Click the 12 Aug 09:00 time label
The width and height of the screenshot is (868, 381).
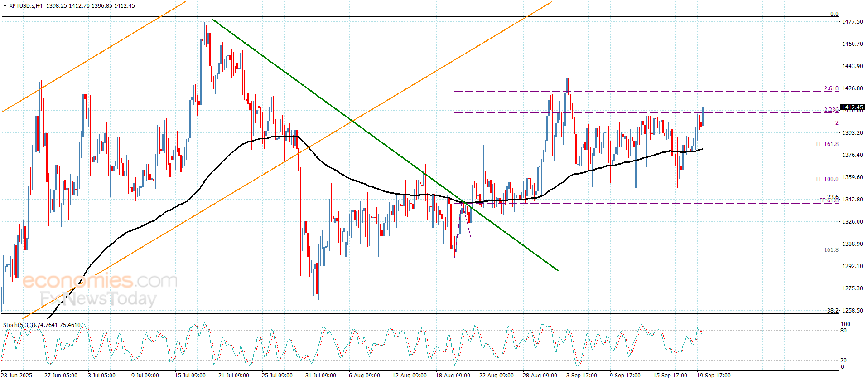point(410,375)
